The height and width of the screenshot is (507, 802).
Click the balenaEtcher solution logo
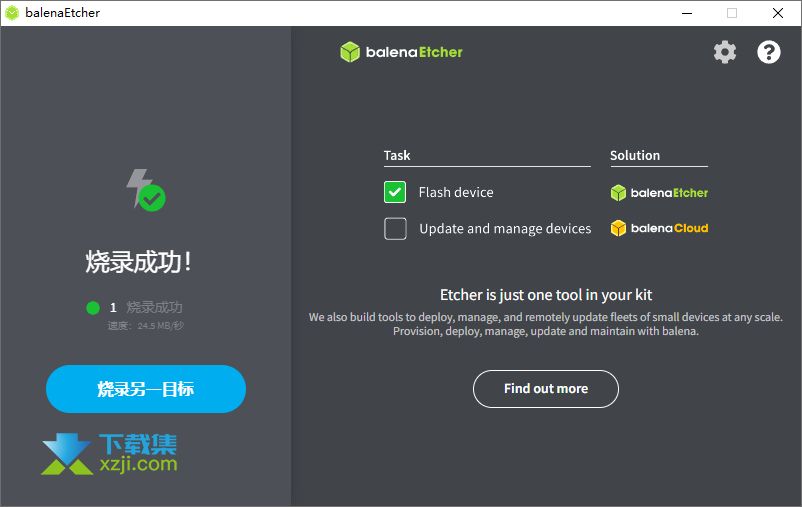(659, 193)
